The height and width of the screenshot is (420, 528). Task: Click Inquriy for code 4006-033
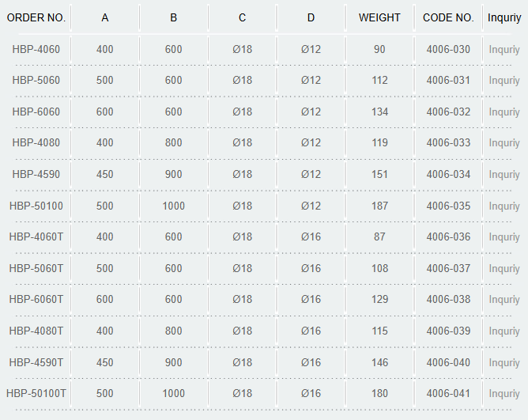(x=504, y=143)
